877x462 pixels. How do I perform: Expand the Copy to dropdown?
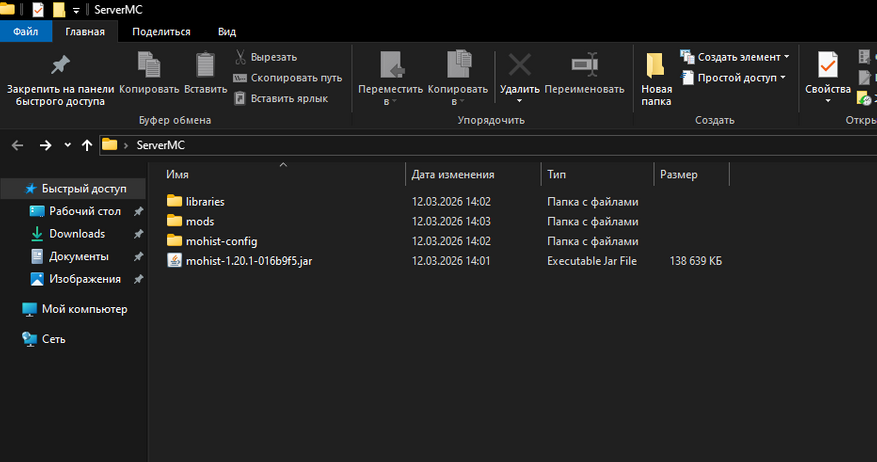click(x=457, y=101)
